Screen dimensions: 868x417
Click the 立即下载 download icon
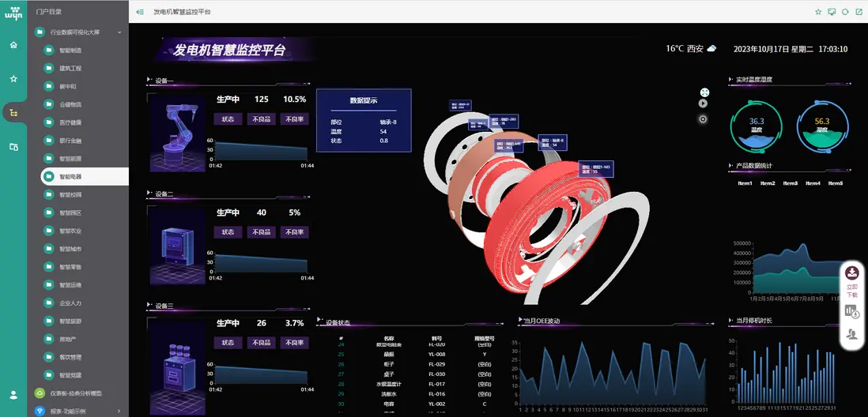852,273
